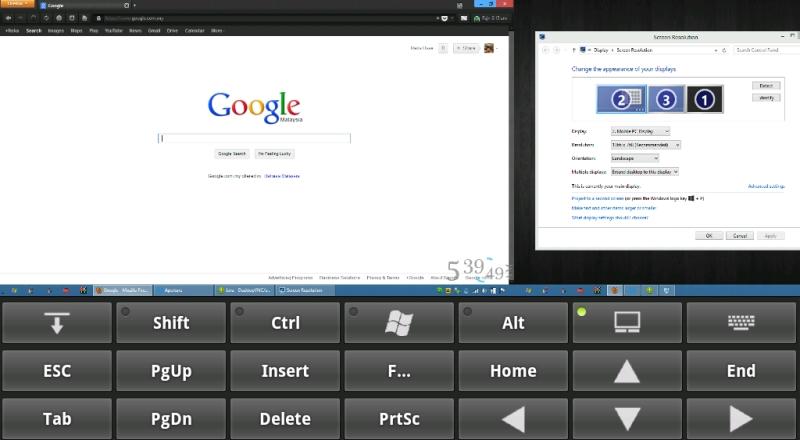The image size is (800, 440).
Task: Tap the End key
Action: (741, 371)
